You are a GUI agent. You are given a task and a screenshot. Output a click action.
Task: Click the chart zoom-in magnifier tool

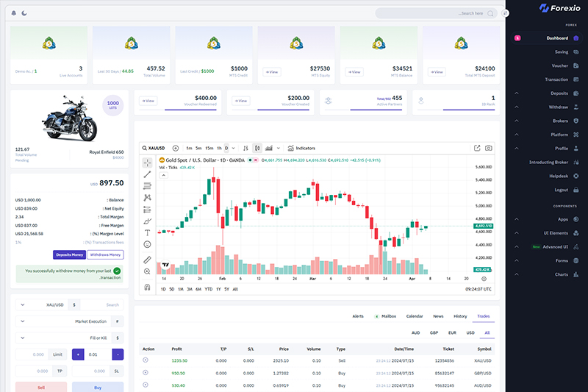[x=147, y=271]
